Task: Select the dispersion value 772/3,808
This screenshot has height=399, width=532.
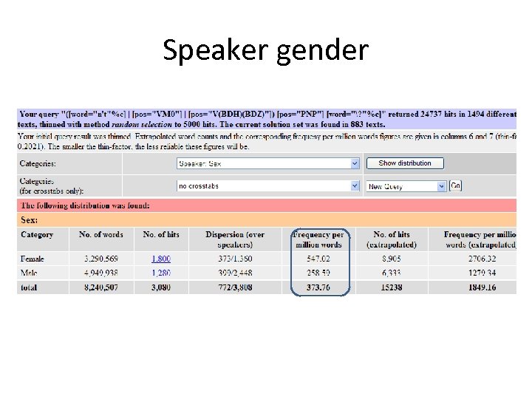Action: (235, 287)
